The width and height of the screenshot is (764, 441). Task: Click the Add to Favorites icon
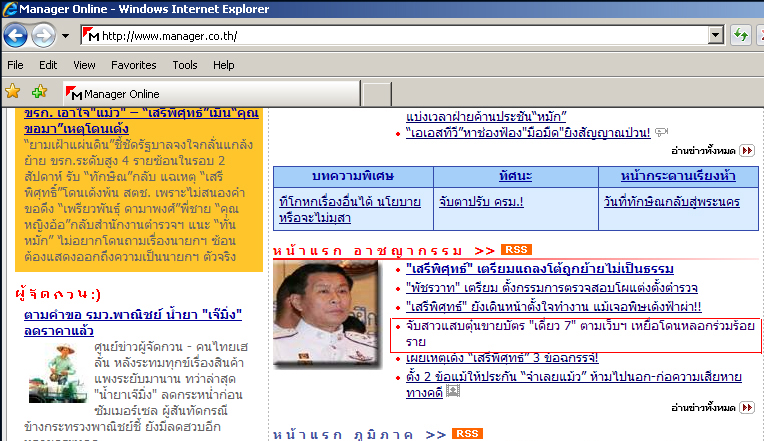pyautogui.click(x=39, y=91)
